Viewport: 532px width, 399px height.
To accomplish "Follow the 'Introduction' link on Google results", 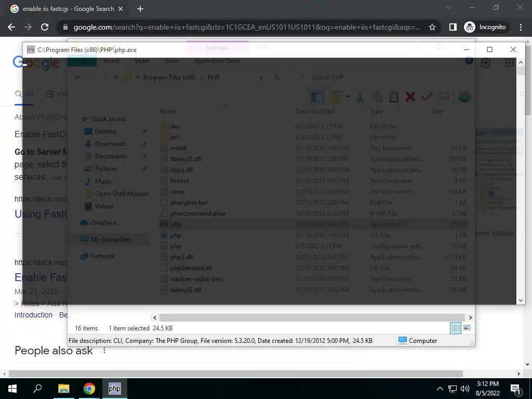I will tap(33, 315).
